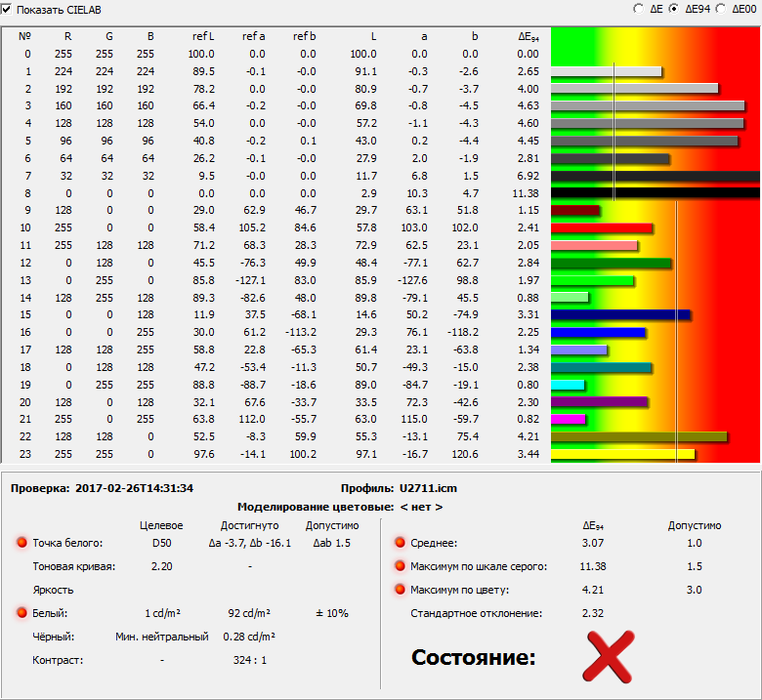Click the red indicator beside Максимум по цвету
762x700 pixels.
(x=400, y=590)
